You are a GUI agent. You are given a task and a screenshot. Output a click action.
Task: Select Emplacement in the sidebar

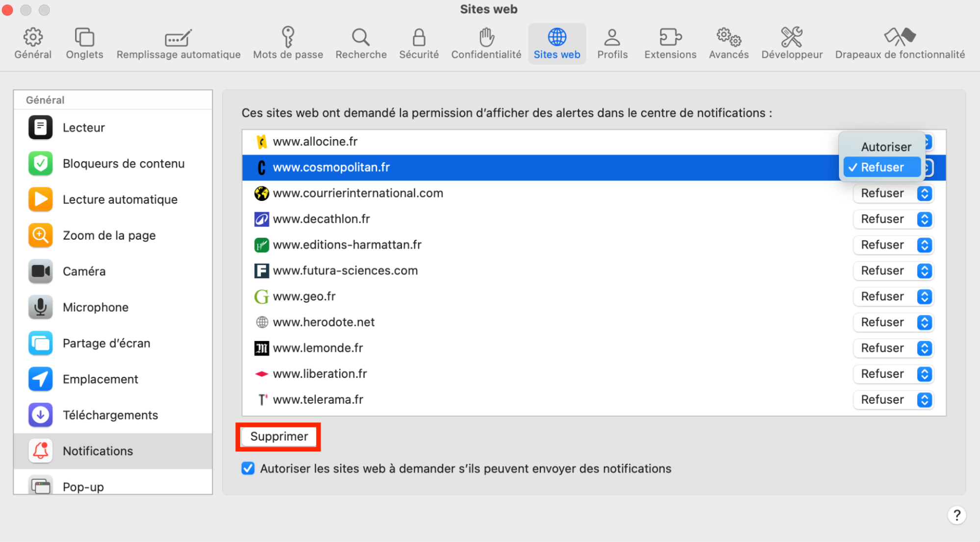113,379
